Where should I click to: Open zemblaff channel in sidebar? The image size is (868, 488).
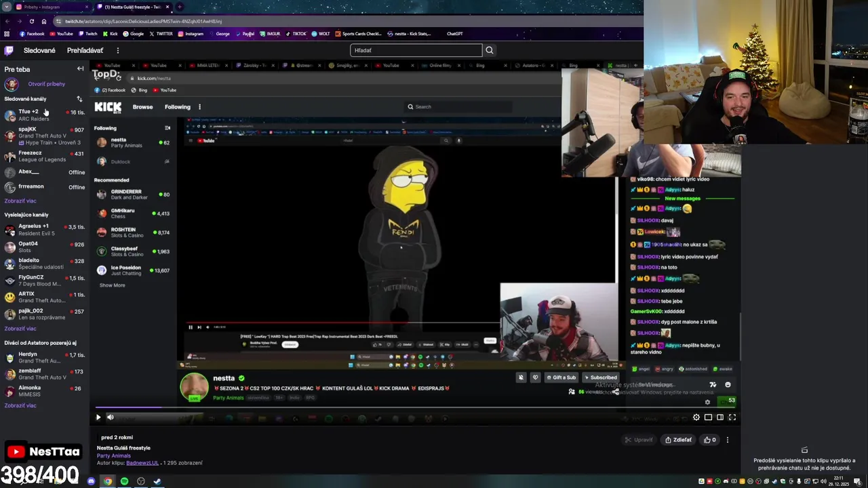45,374
